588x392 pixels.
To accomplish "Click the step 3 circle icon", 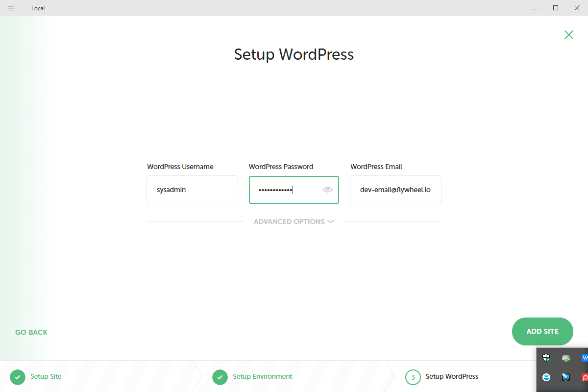I will tap(413, 377).
